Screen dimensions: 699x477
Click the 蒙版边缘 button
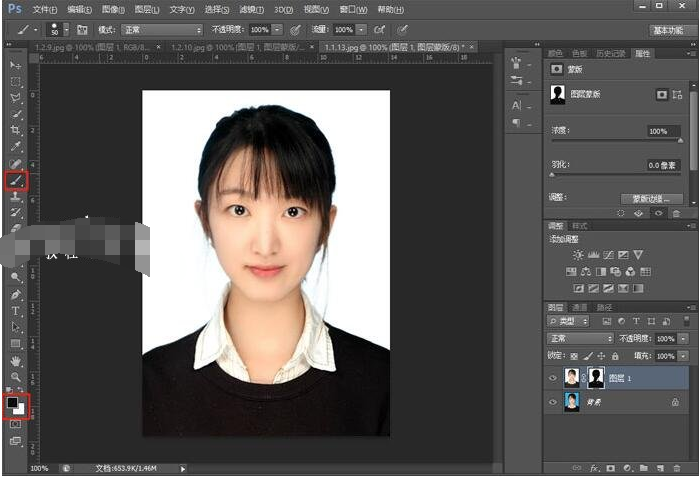(651, 198)
